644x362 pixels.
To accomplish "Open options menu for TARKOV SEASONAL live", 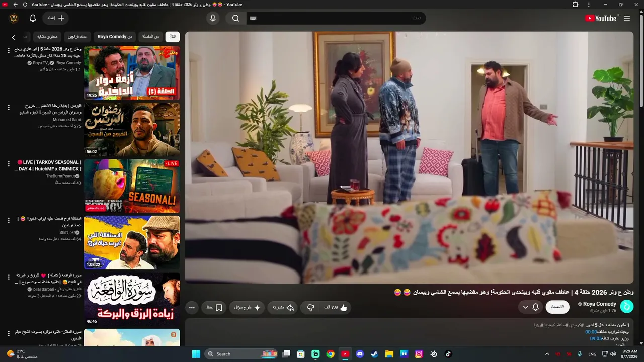I will 9,164.
